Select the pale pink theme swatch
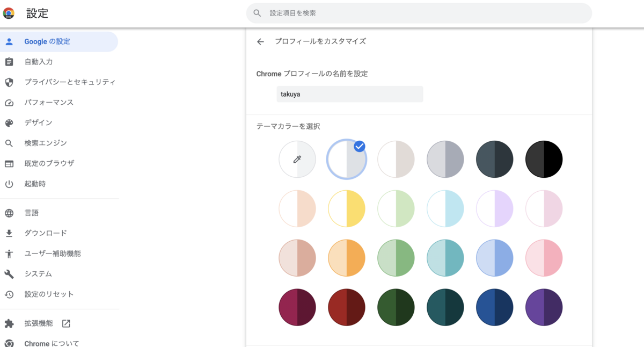 click(544, 208)
